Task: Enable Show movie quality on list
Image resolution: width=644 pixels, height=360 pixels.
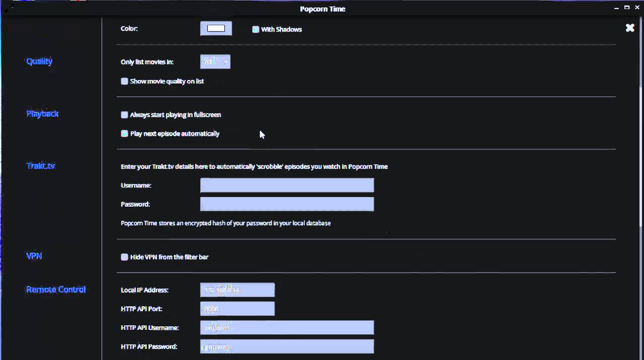Action: (x=124, y=81)
